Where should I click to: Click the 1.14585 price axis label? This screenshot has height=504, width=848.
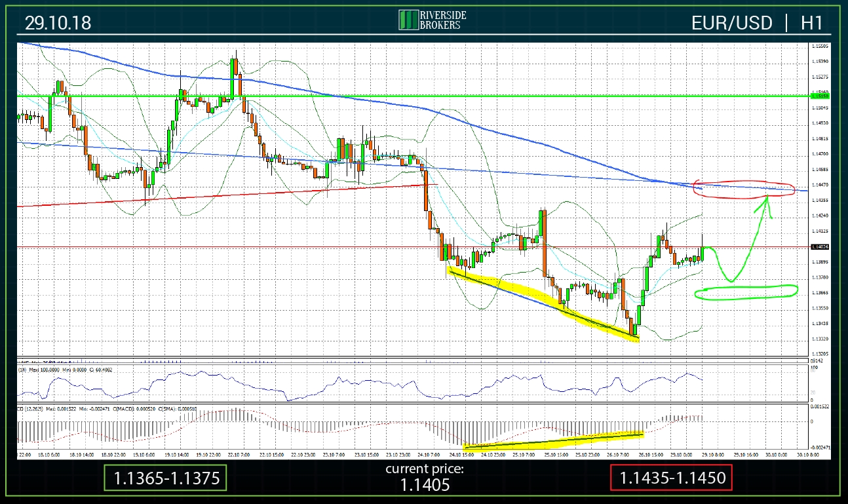(820, 169)
